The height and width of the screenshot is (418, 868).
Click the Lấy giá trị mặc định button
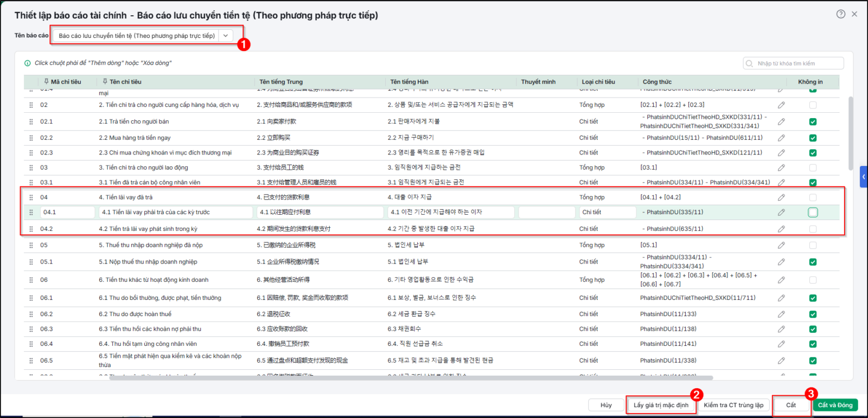point(661,405)
